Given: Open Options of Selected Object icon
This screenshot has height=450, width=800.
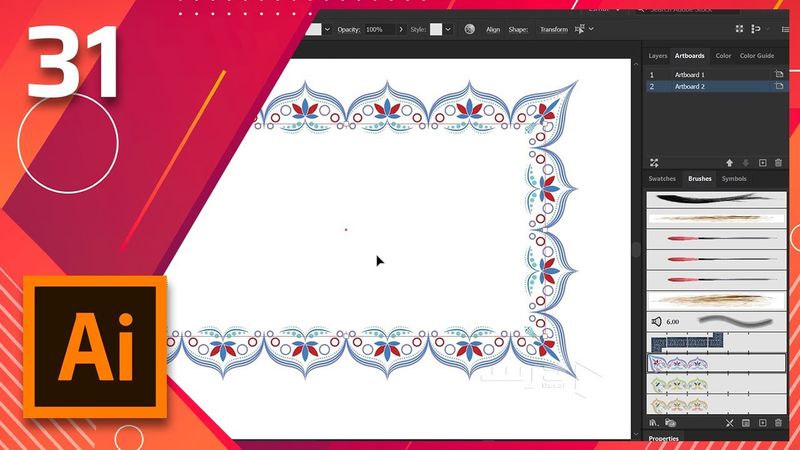Looking at the screenshot, I should pyautogui.click(x=746, y=422).
